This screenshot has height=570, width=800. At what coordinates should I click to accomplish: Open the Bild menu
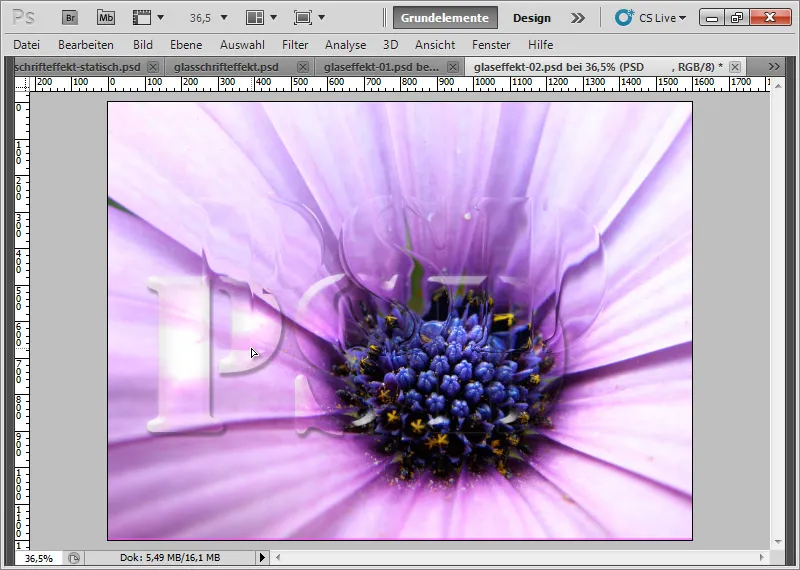click(x=143, y=45)
